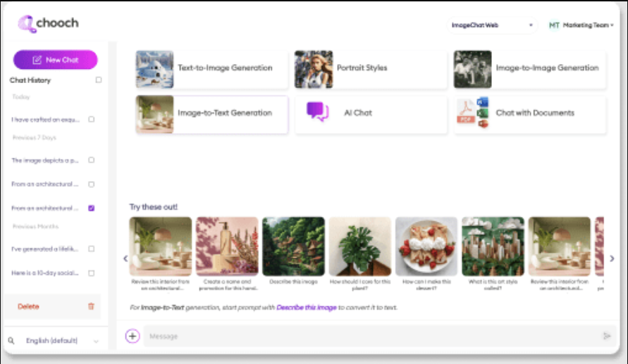This screenshot has height=364, width=628.
Task: Show previous suggestions with left carousel arrow
Action: tap(125, 259)
